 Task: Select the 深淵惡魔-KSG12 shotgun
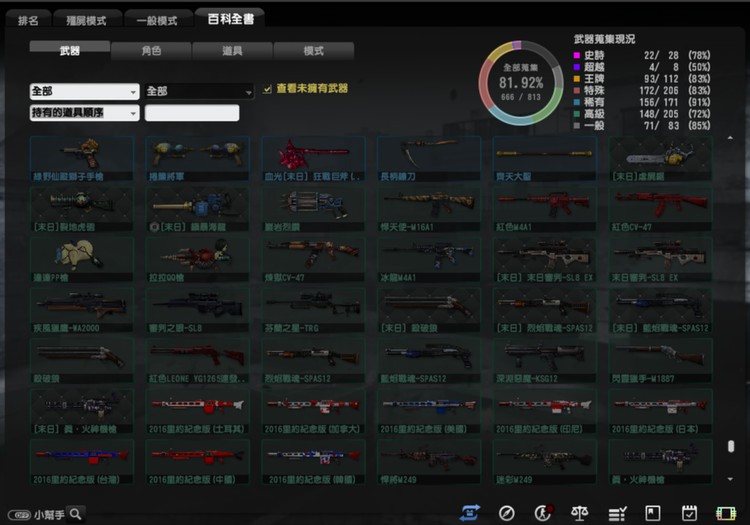[x=545, y=361]
